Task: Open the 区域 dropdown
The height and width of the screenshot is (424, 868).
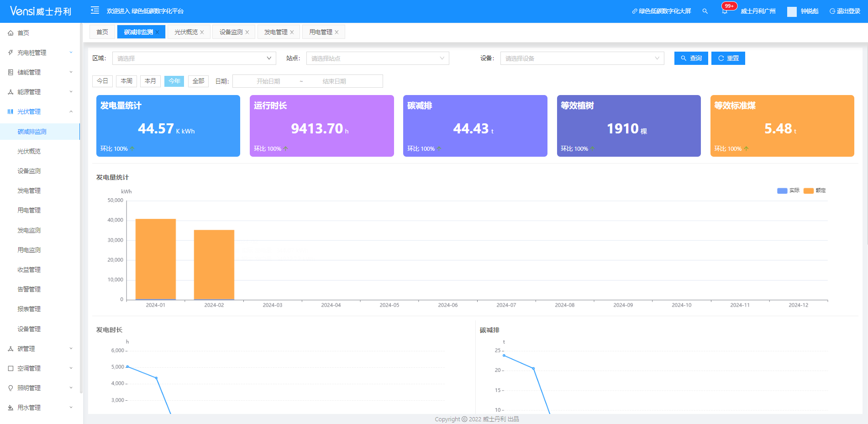Action: click(x=194, y=58)
